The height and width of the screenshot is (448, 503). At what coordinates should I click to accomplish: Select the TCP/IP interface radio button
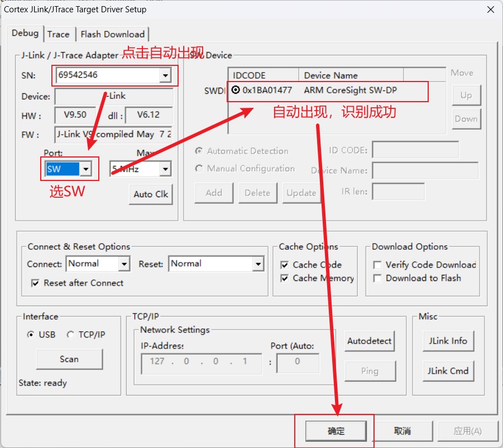point(70,335)
